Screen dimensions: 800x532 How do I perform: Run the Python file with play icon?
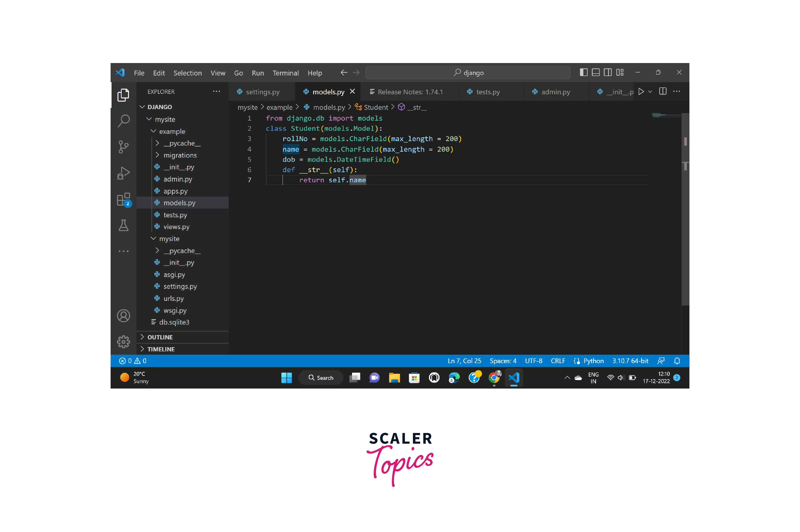[x=641, y=92]
